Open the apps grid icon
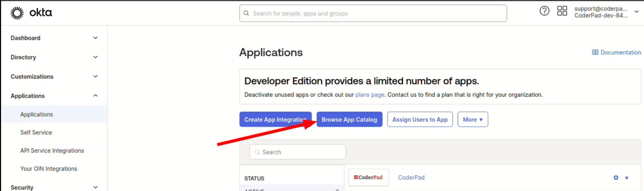The height and width of the screenshot is (191, 644). pos(562,11)
